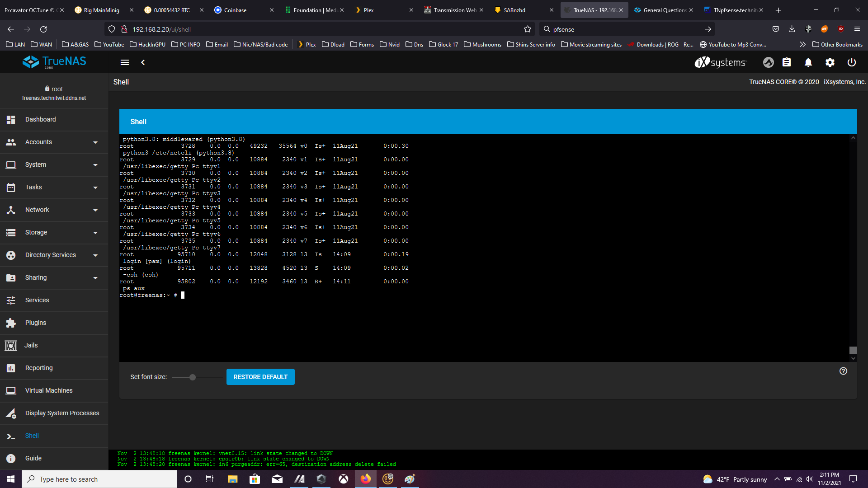
Task: Expand the System menu
Action: 54,164
